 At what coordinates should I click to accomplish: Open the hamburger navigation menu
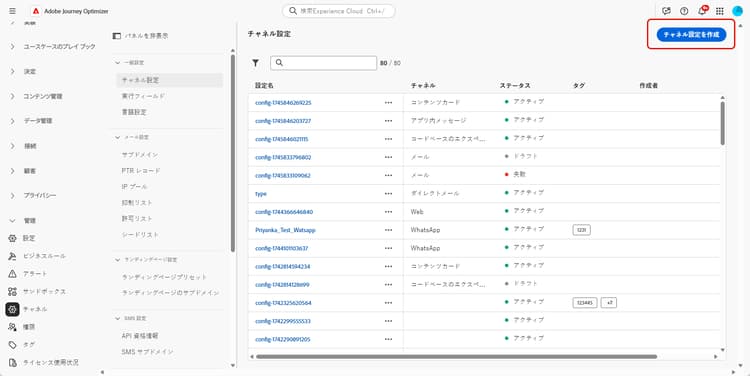coord(12,11)
